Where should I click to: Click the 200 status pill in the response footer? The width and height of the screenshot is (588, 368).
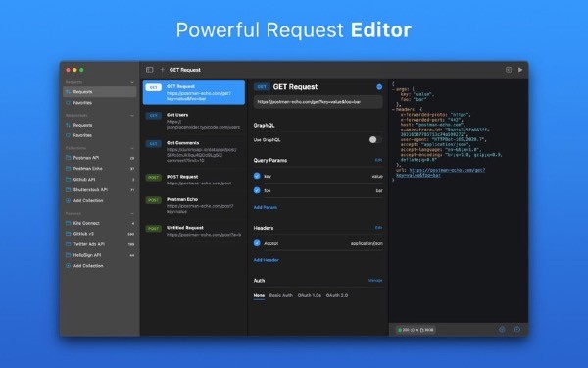pos(416,330)
